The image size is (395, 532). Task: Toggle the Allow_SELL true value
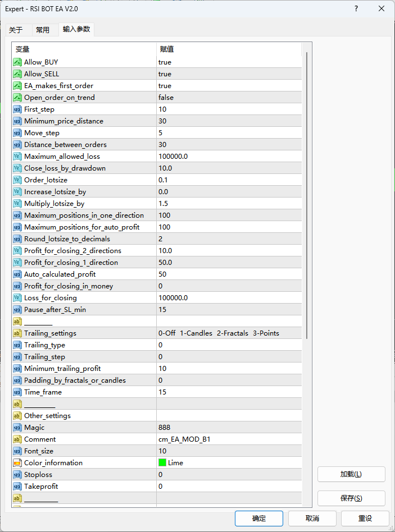pyautogui.click(x=165, y=74)
